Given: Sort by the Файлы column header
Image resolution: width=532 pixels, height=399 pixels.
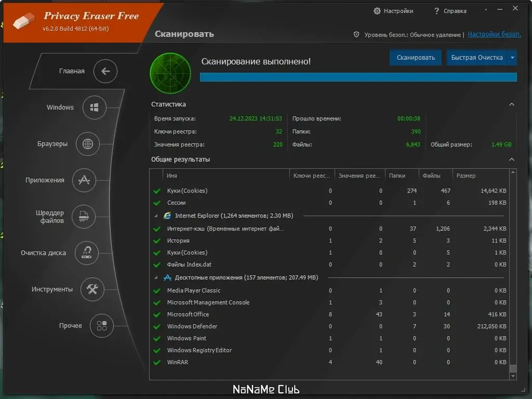Looking at the screenshot, I should (436, 176).
